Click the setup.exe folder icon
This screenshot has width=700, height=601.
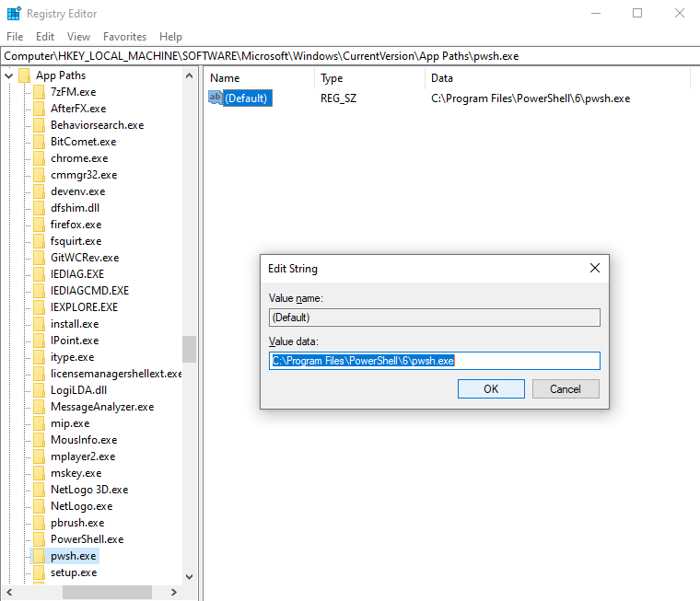pyautogui.click(x=40, y=572)
